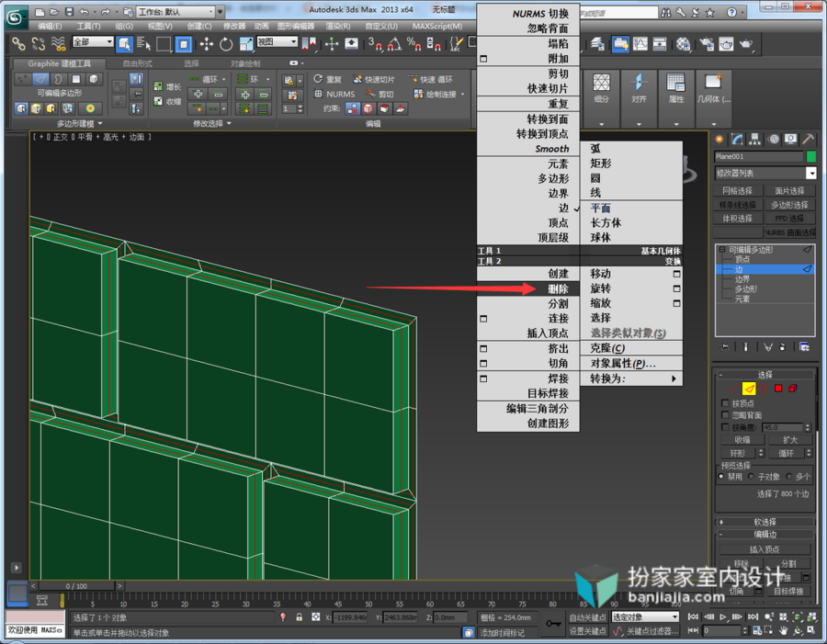827x644 pixels.
Task: Click the 扩大 button in selection rollout
Action: point(790,440)
